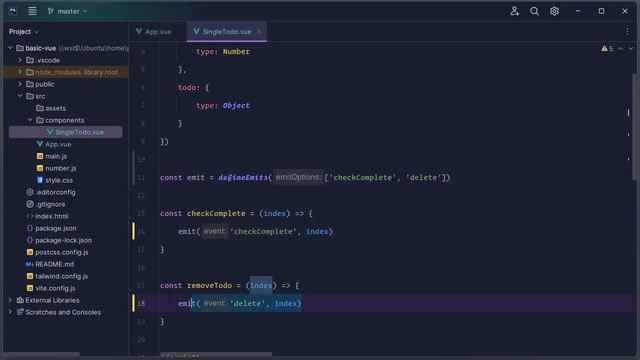640x360 pixels.
Task: Click the ignore icon beside .gitignore
Action: pyautogui.click(x=29, y=204)
